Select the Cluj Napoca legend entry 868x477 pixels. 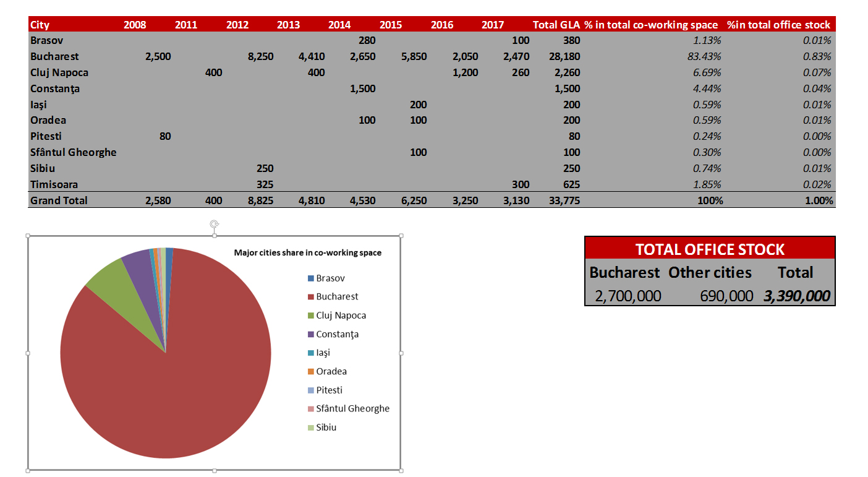coord(341,316)
